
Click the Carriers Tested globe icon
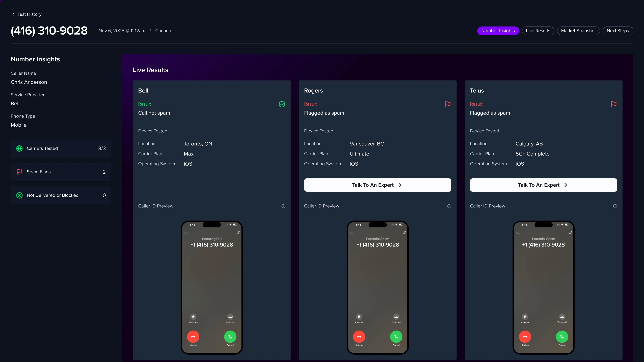click(19, 148)
